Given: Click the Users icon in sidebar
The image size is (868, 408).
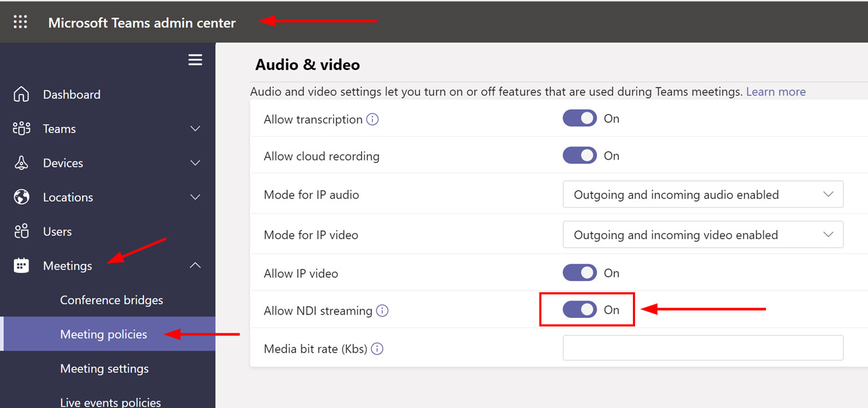Looking at the screenshot, I should [x=21, y=232].
